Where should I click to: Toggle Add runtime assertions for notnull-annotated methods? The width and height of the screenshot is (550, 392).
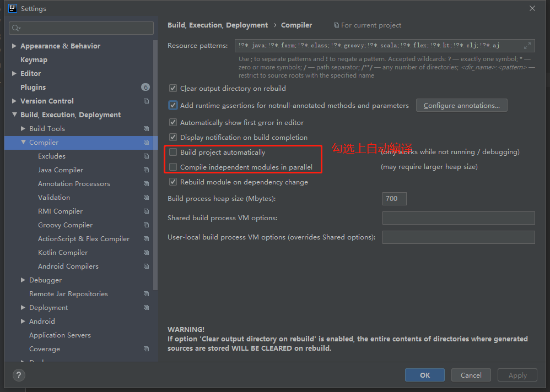pyautogui.click(x=173, y=106)
